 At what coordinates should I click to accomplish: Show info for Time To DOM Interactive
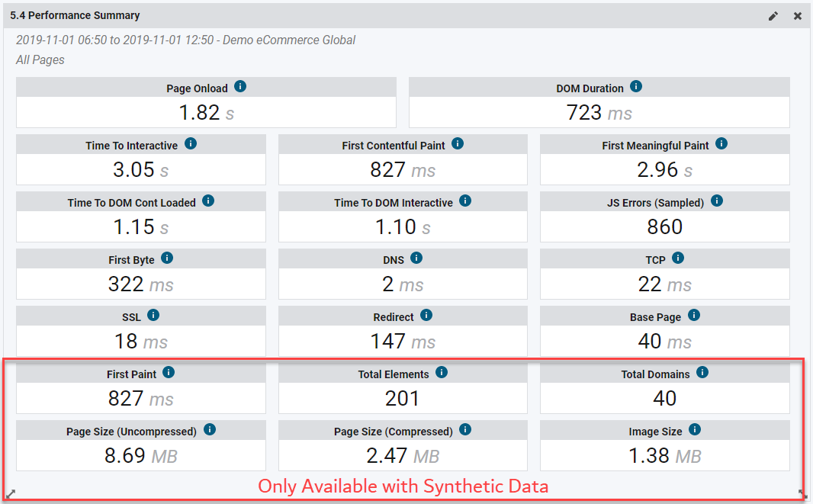point(465,201)
